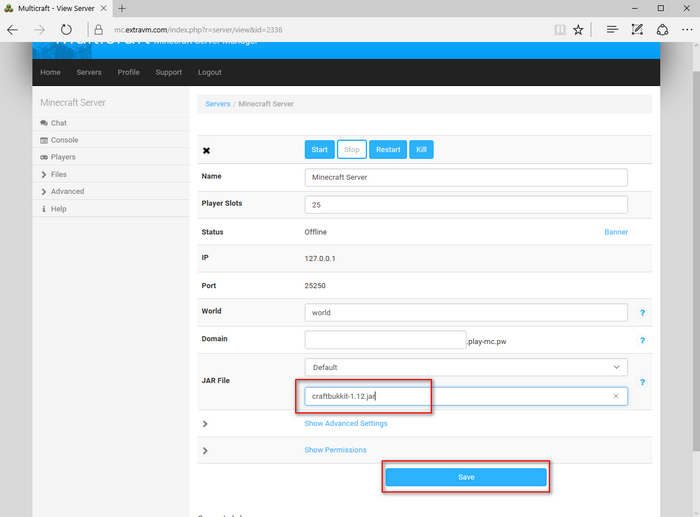Click Show Advanced Settings link
700x517 pixels.
[x=346, y=423]
